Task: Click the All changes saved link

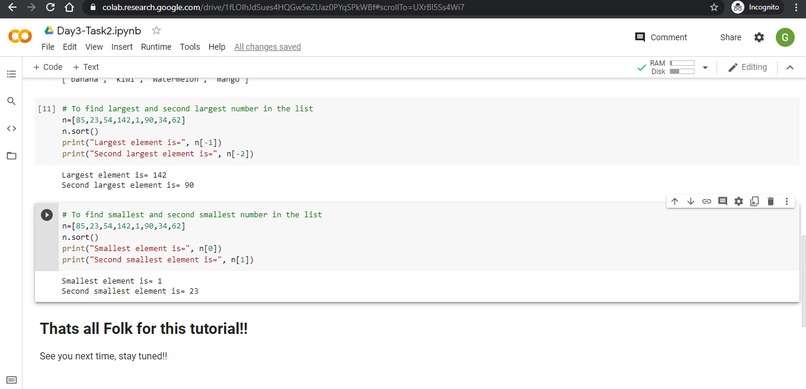Action: 268,47
